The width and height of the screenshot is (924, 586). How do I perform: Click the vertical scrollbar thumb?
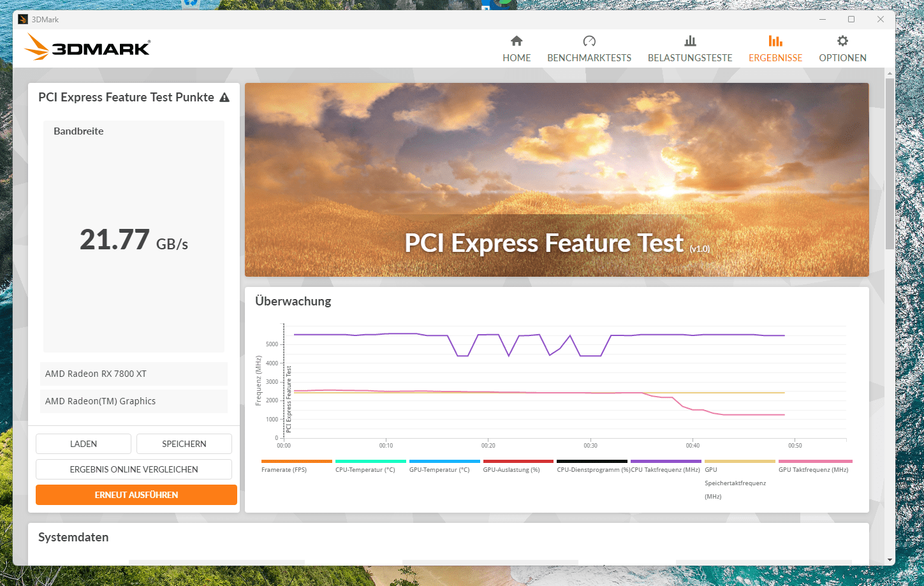coord(890,164)
